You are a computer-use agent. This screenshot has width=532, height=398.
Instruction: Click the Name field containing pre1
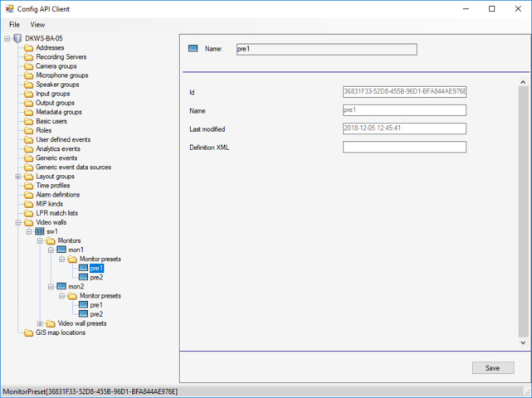[404, 110]
